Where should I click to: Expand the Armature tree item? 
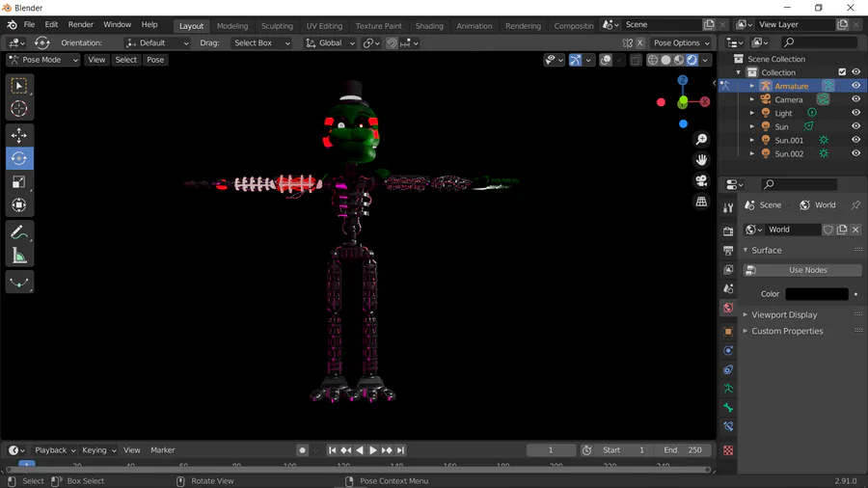[x=751, y=86]
